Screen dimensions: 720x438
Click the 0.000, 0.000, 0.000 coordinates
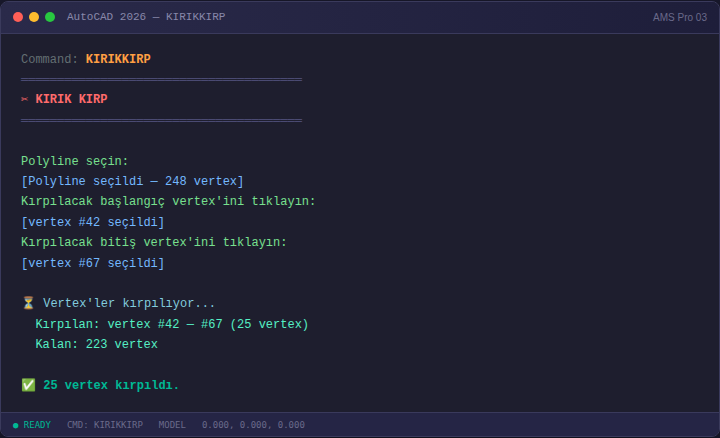(x=253, y=425)
